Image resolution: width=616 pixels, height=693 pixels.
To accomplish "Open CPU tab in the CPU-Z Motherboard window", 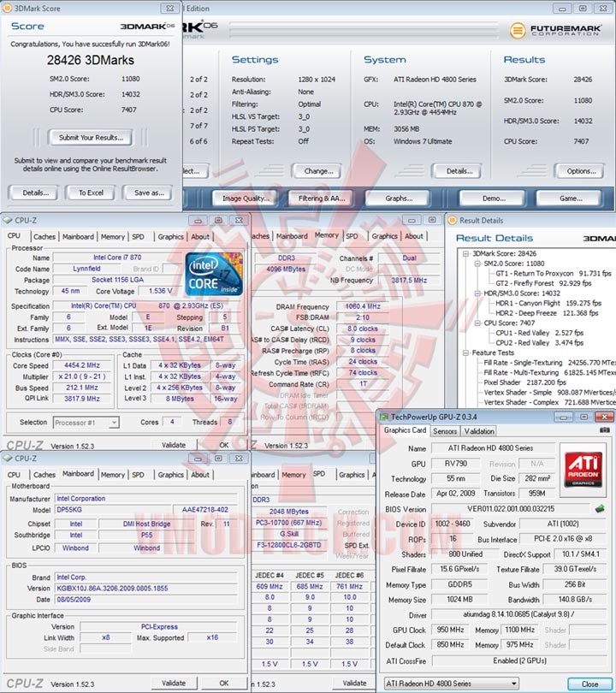I will (15, 475).
